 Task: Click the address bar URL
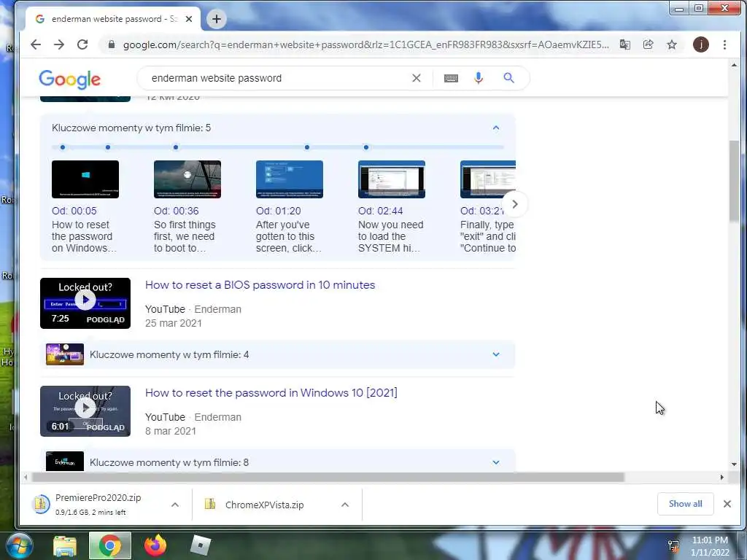pyautogui.click(x=366, y=44)
